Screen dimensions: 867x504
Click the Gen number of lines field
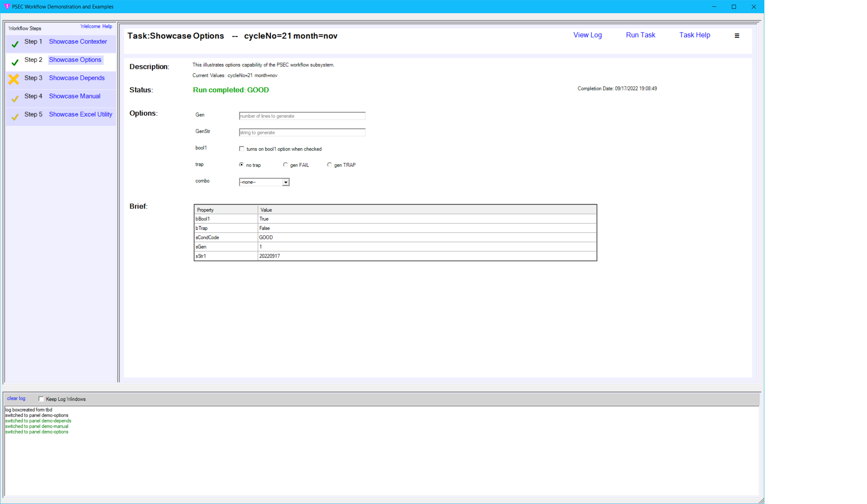[x=302, y=116]
